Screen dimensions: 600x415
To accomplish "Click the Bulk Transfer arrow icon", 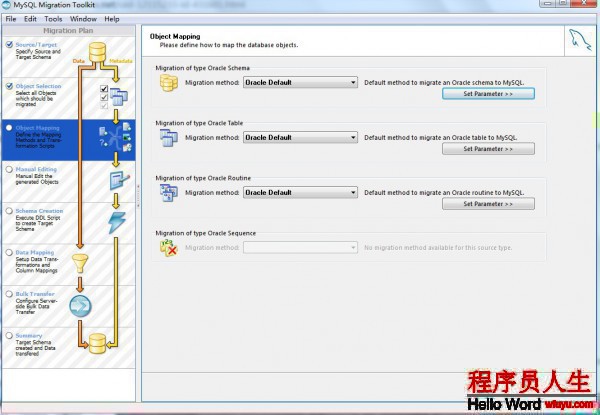I will (80, 306).
